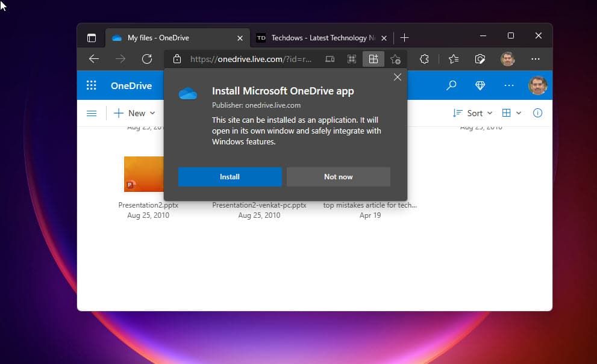Select the Presentation2-venkat-pc.pptx file name
This screenshot has height=364, width=597.
point(259,205)
